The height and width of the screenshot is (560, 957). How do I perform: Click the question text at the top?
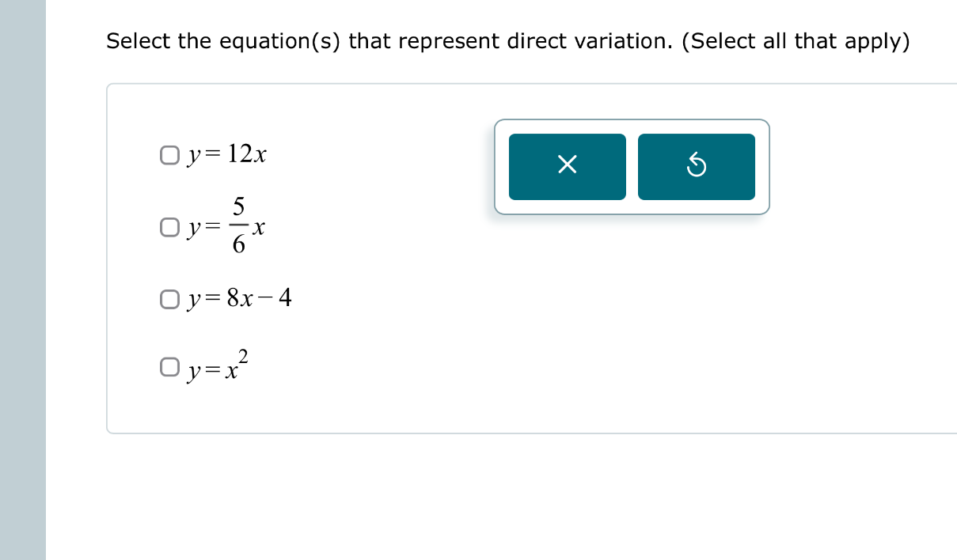(x=508, y=41)
